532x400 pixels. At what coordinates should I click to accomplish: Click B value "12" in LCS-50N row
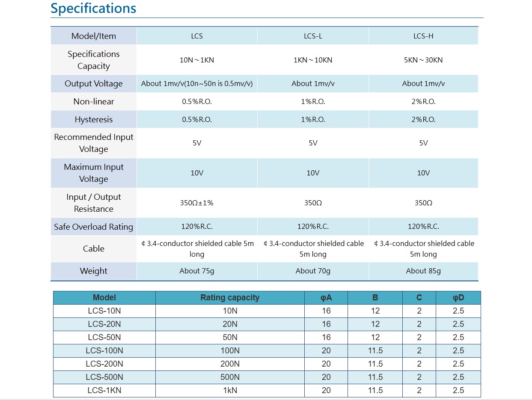tap(375, 338)
